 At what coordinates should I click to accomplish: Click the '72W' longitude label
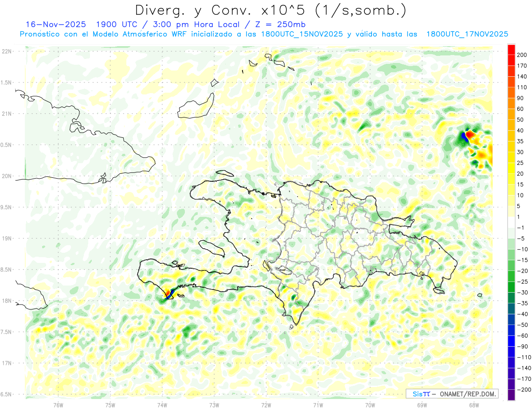point(266,405)
